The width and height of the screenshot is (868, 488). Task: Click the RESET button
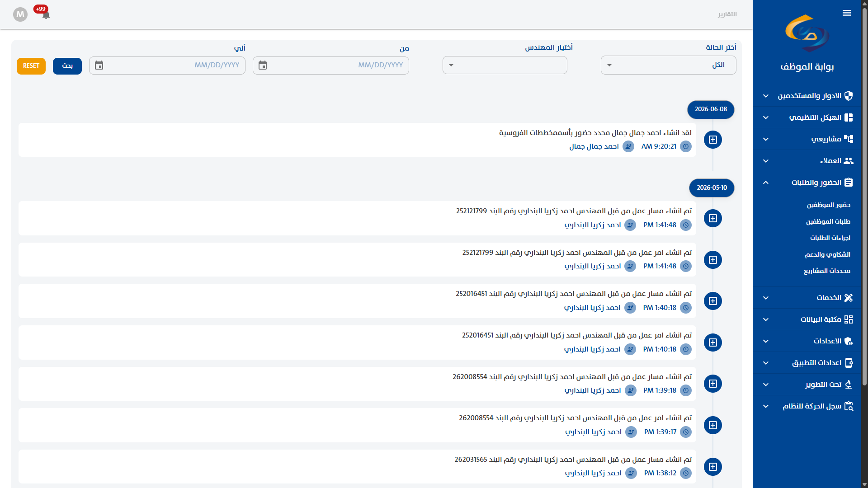point(31,66)
